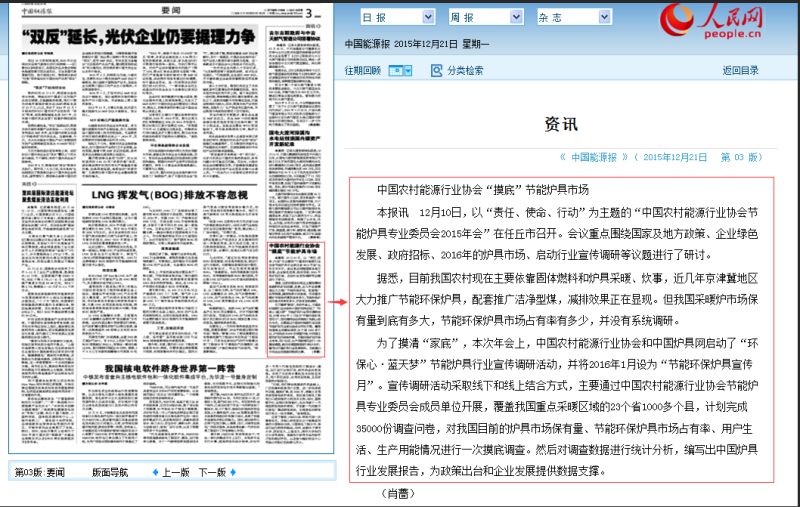This screenshot has height=507, width=800.
Task: Click 返回目录 to return to the index
Action: [x=740, y=70]
